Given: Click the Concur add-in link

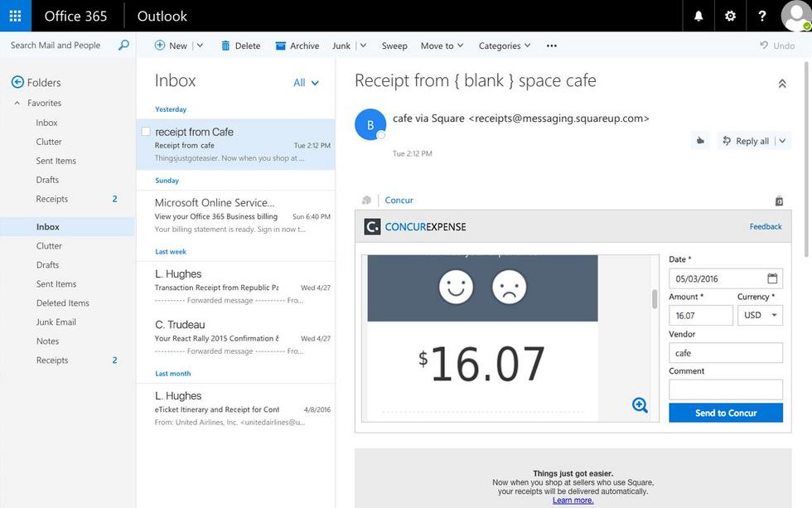Looking at the screenshot, I should [x=399, y=201].
